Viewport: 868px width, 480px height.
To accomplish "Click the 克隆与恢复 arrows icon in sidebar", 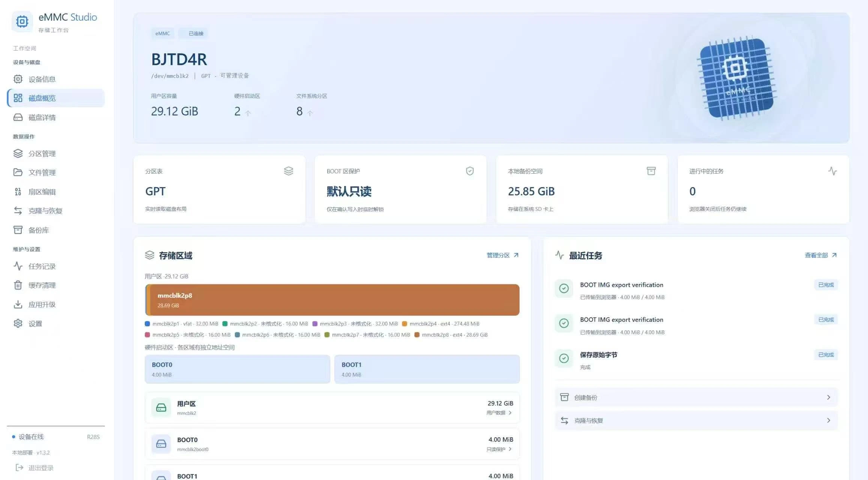I will pyautogui.click(x=18, y=210).
